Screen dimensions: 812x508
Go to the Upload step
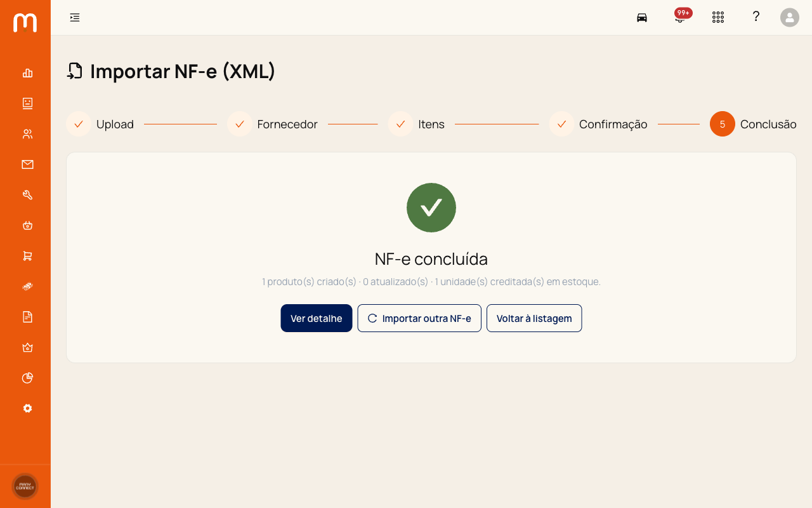point(100,124)
